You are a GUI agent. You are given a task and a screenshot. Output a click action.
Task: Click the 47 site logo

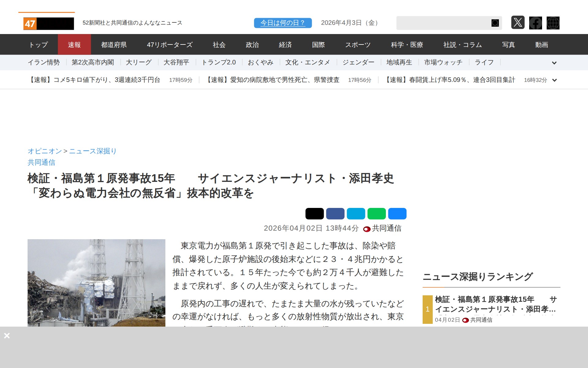tap(48, 24)
